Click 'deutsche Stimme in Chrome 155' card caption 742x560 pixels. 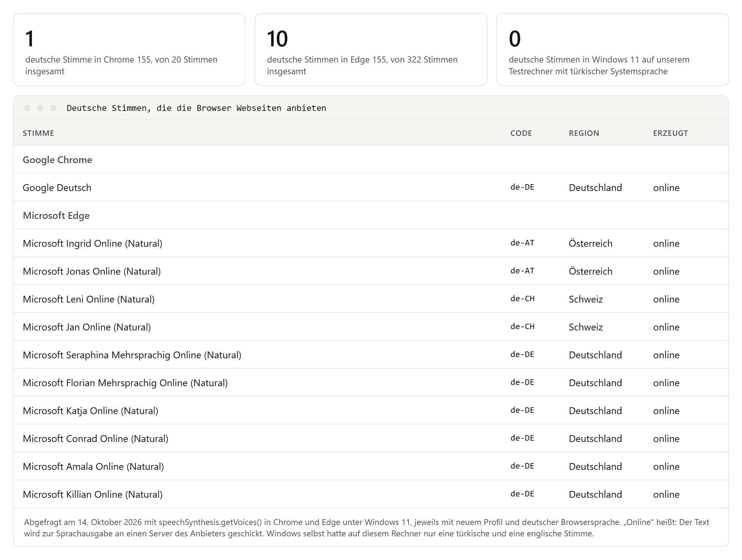[x=121, y=66]
